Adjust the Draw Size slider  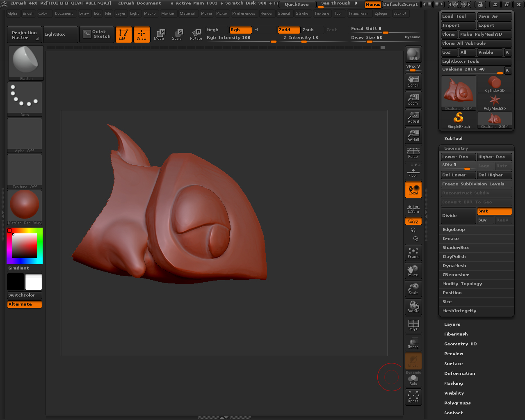385,38
